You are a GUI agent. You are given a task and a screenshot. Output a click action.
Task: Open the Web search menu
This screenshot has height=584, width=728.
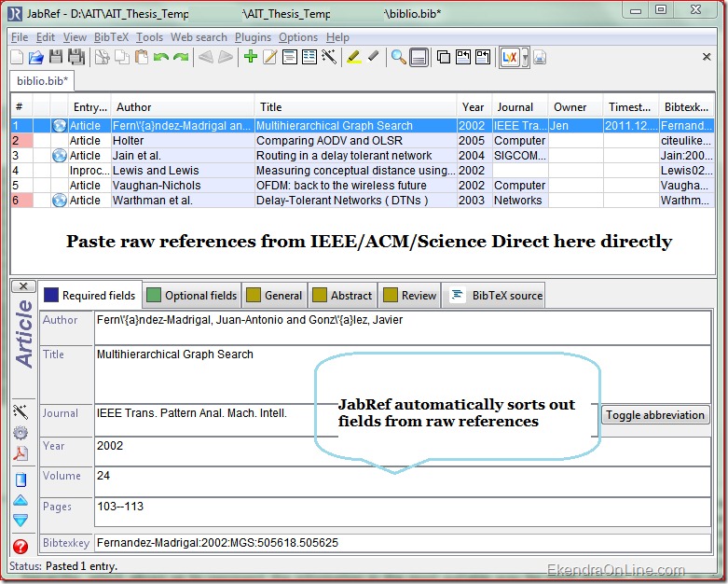(x=199, y=37)
